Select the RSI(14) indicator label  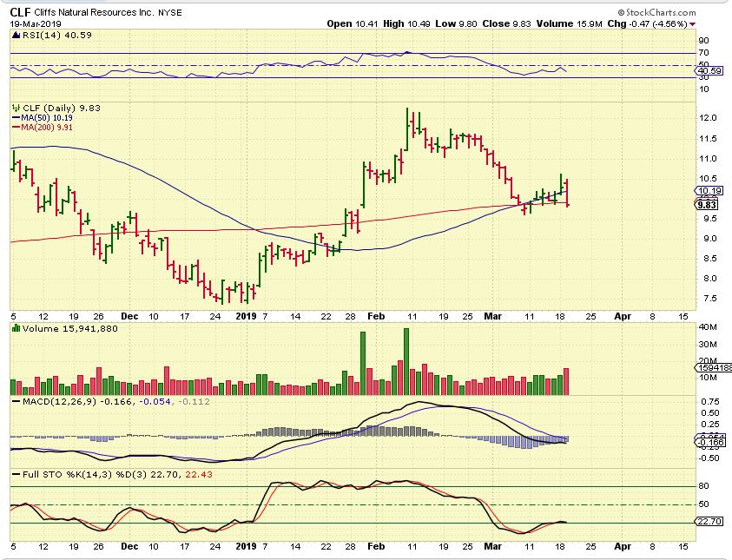tap(41, 35)
